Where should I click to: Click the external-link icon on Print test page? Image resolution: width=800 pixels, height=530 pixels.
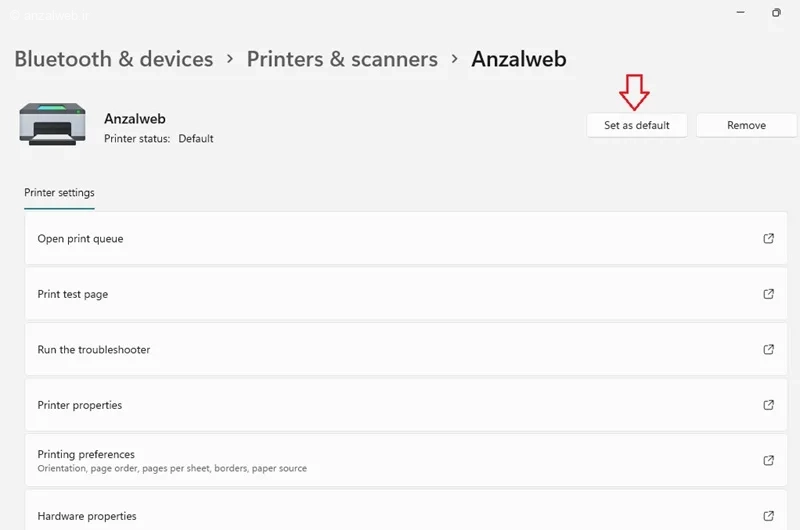(768, 294)
